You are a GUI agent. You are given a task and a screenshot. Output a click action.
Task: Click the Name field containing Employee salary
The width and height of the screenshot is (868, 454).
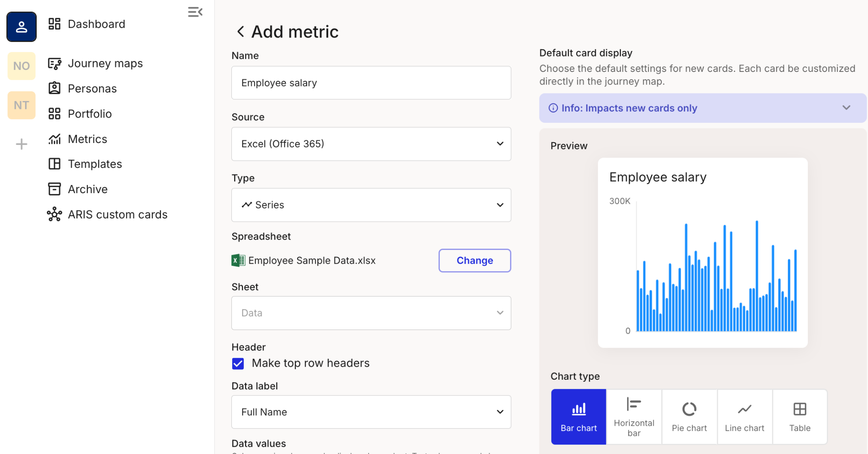point(371,83)
